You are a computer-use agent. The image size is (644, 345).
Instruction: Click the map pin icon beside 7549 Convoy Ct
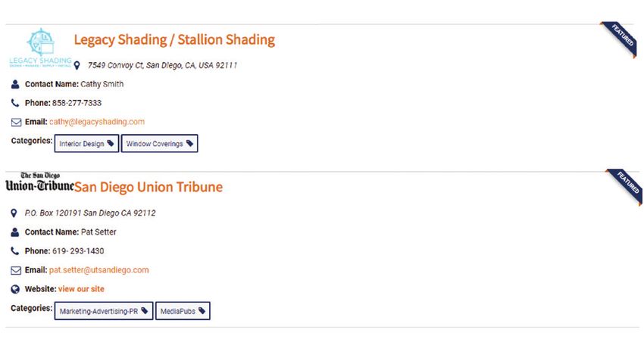tap(77, 65)
